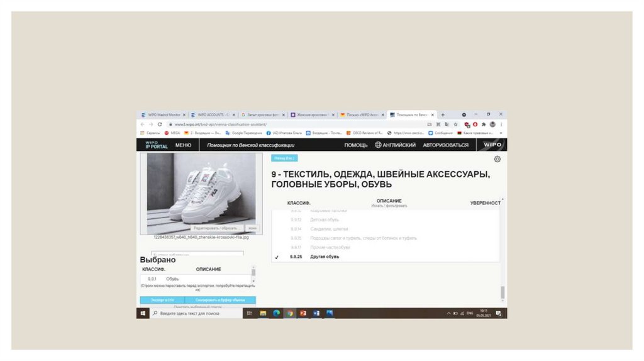Screen dimensions: 644x361
Task: Open OECD Reviews bookmark
Action: pos(364,133)
